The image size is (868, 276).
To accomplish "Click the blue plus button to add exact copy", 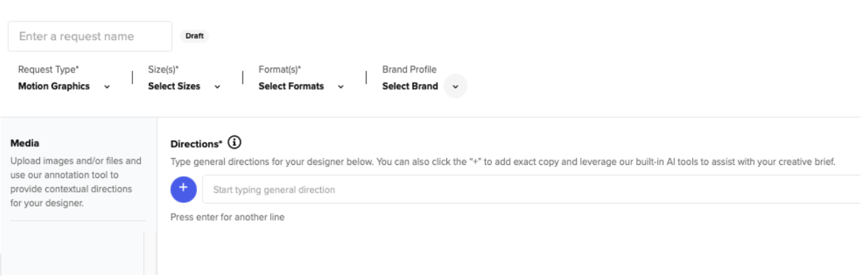I will click(183, 189).
